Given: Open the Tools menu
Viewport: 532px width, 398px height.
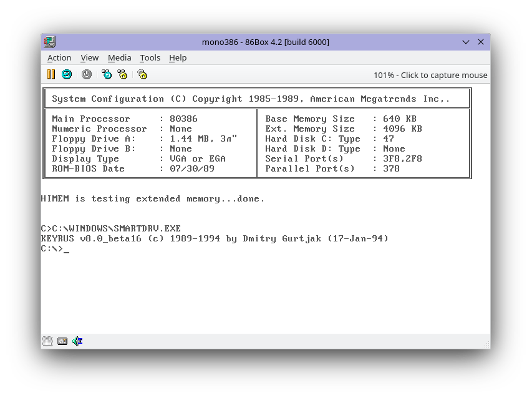Looking at the screenshot, I should (x=150, y=58).
